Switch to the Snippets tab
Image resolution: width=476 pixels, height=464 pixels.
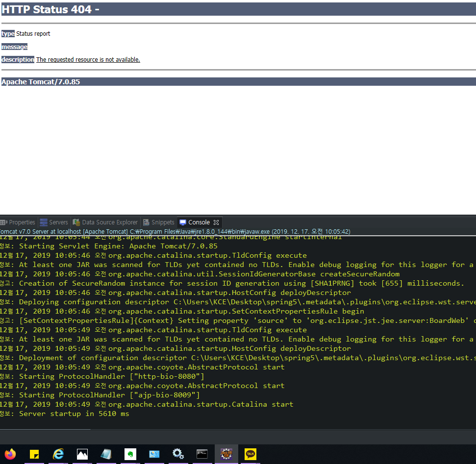pyautogui.click(x=159, y=222)
